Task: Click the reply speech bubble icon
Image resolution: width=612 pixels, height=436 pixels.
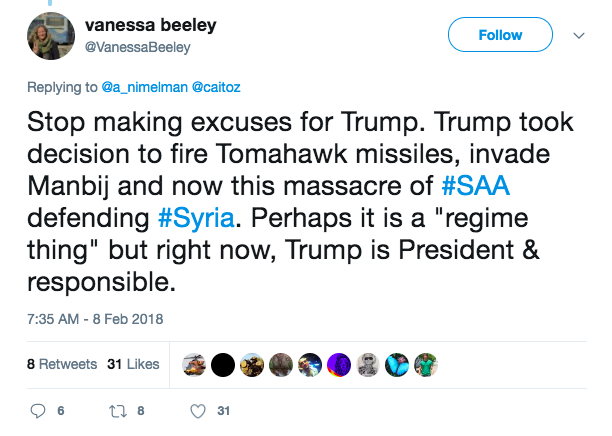Action: [x=40, y=410]
